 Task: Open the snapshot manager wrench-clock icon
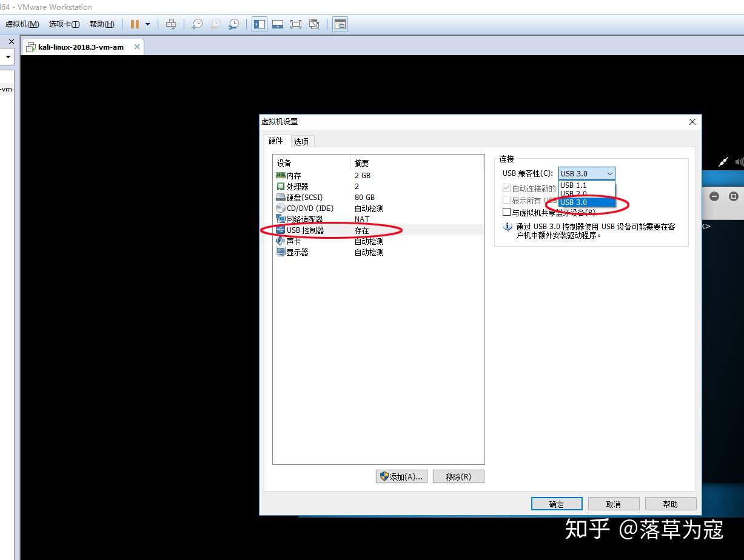click(233, 24)
